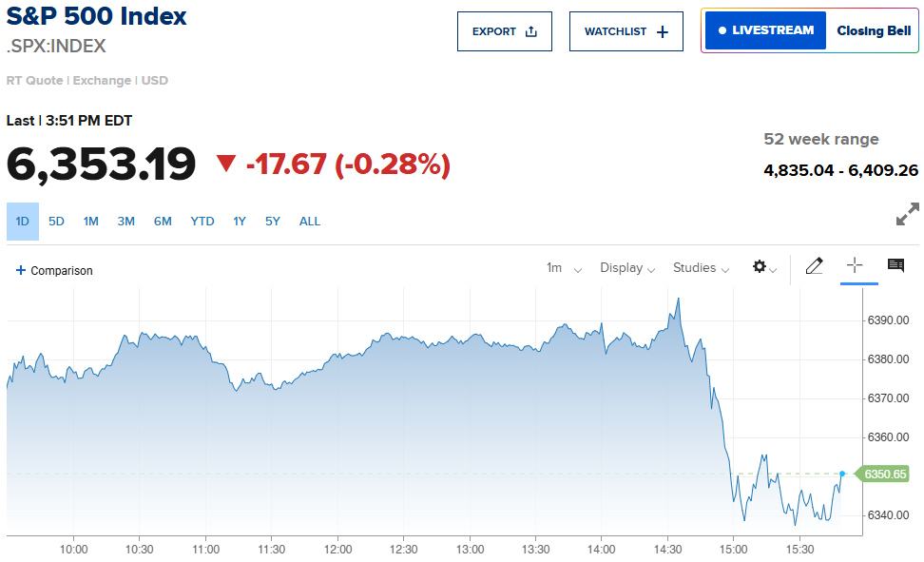Screen dimensions: 924x562
Task: Click the blue LIVESTREAM button
Action: 765,30
